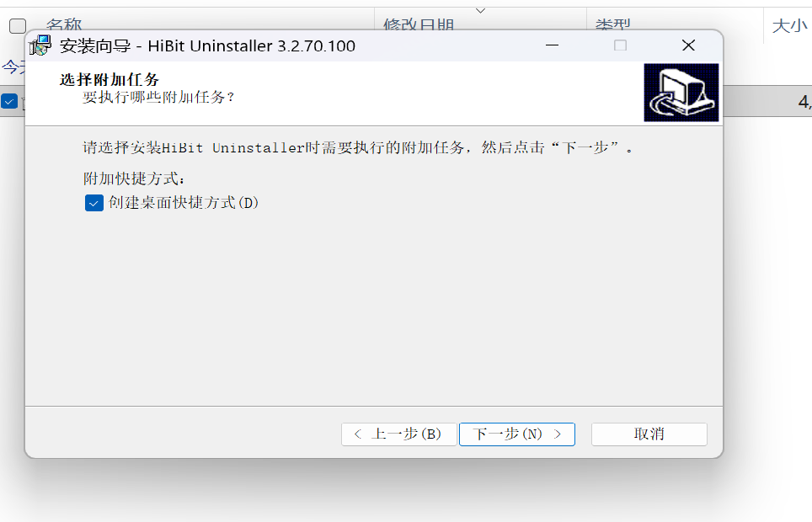Click the installer icon in title bar
This screenshot has height=522, width=812.
coord(40,45)
